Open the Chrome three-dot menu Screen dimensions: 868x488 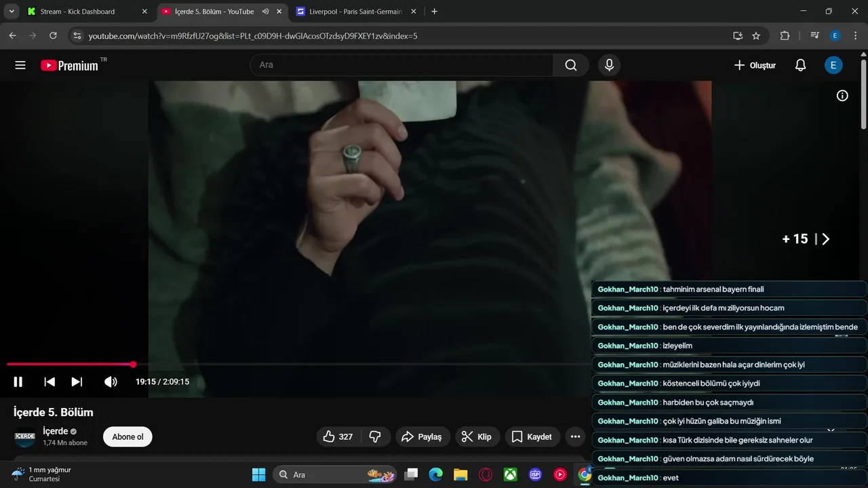point(854,36)
